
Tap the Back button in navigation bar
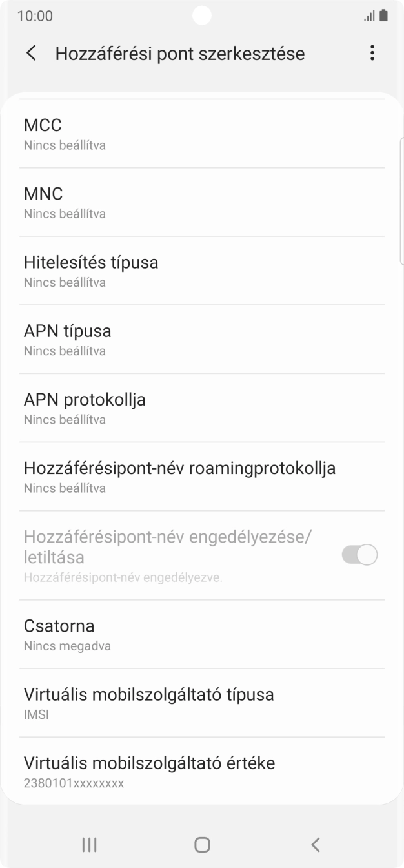point(316,844)
